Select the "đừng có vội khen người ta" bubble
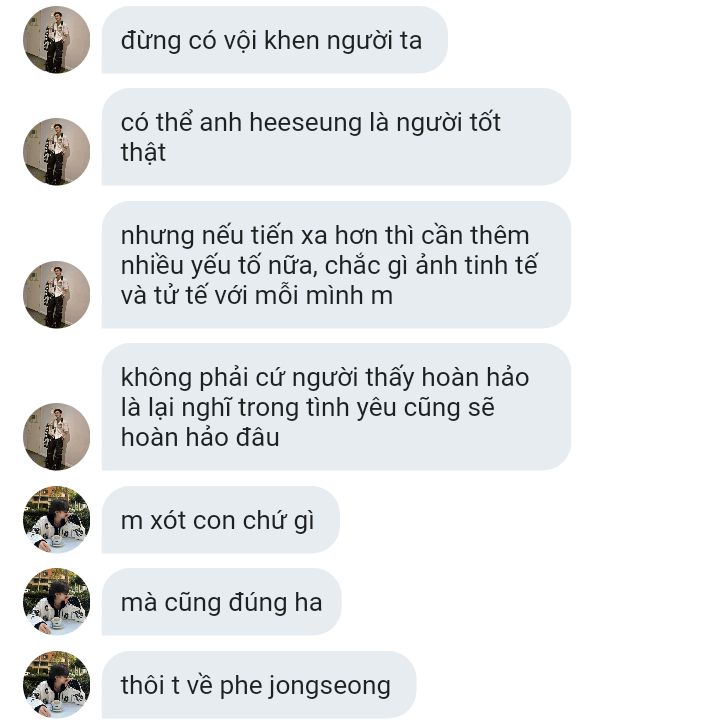 (274, 40)
